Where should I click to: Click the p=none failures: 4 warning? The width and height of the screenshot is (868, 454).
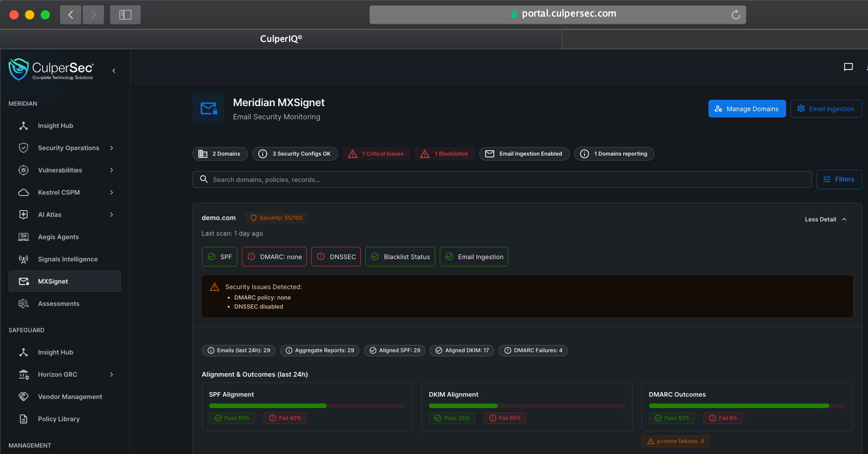point(675,441)
